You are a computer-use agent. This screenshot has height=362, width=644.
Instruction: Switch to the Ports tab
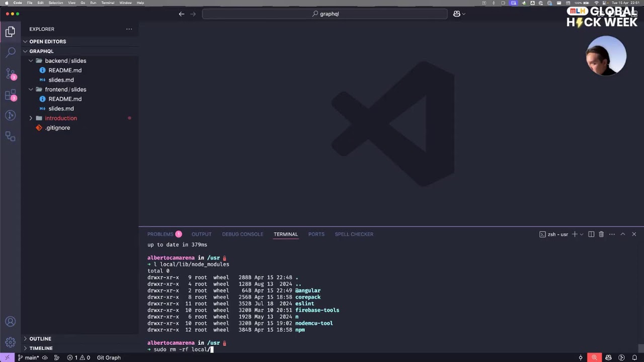[316, 234]
